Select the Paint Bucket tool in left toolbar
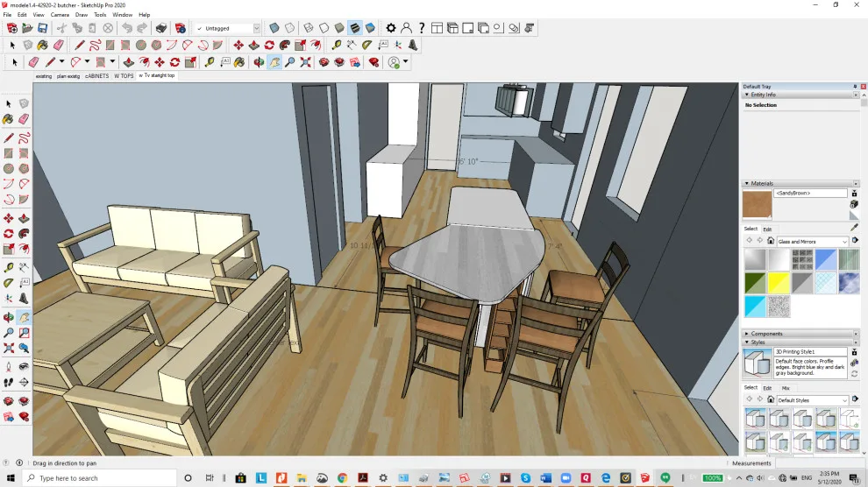Image resolution: width=868 pixels, height=487 pixels. pos(8,119)
